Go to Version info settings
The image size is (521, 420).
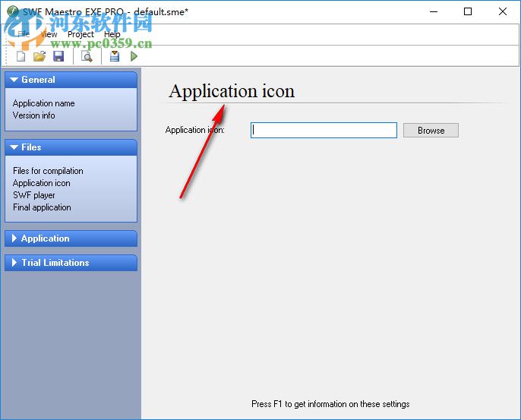pos(34,115)
